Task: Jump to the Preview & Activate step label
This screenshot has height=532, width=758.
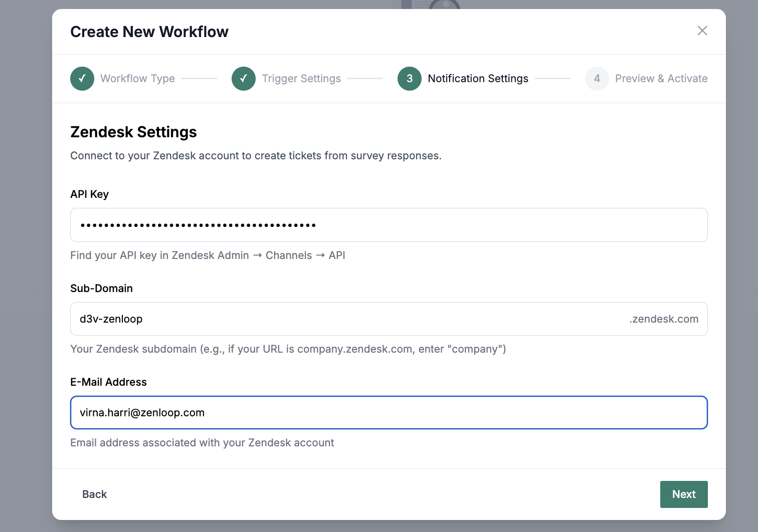Action: tap(661, 79)
